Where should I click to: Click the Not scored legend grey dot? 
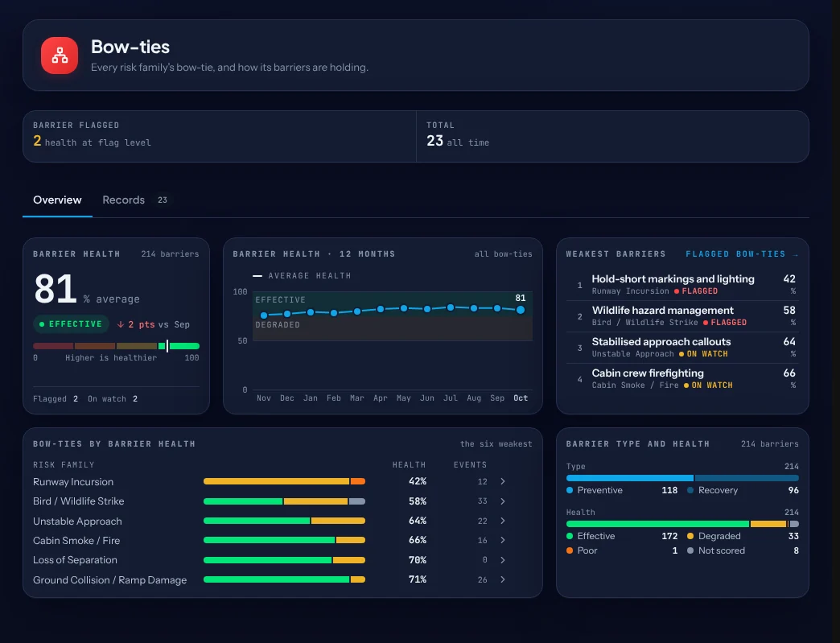click(690, 550)
